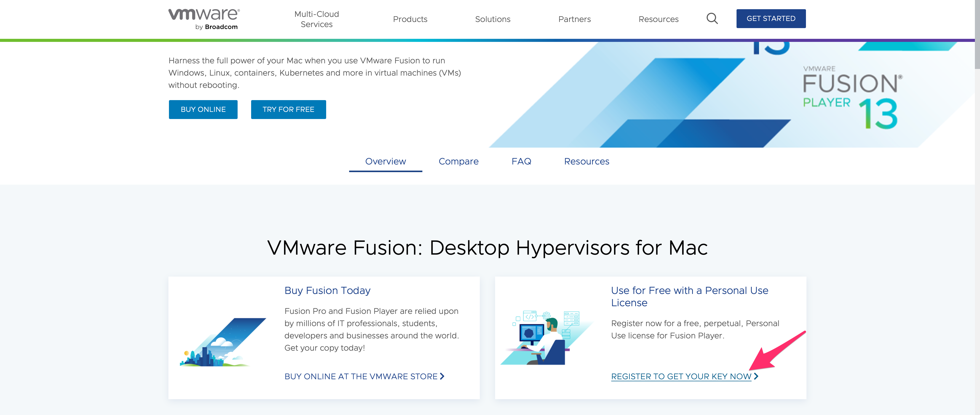Click the city skyline illustration

point(223,343)
